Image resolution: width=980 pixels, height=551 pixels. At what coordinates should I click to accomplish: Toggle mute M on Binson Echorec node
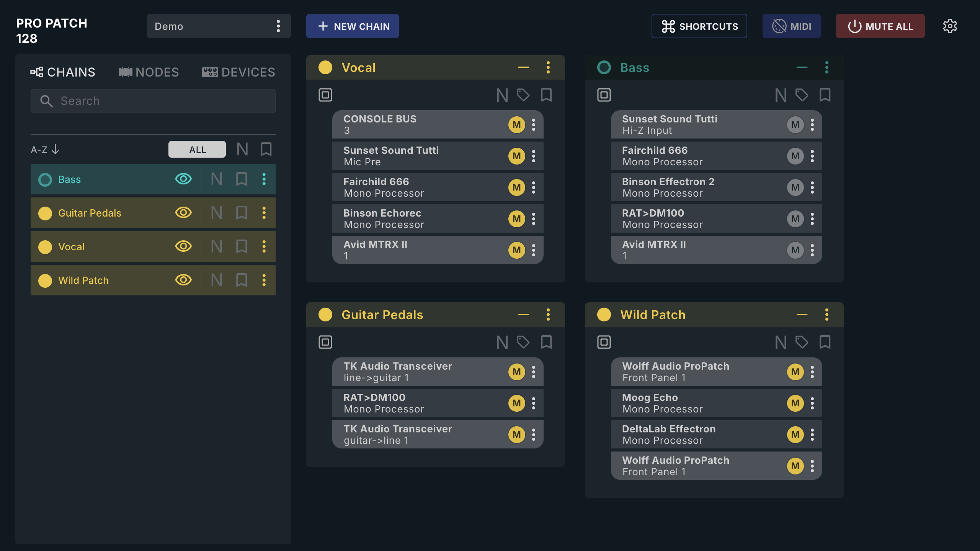click(x=516, y=219)
